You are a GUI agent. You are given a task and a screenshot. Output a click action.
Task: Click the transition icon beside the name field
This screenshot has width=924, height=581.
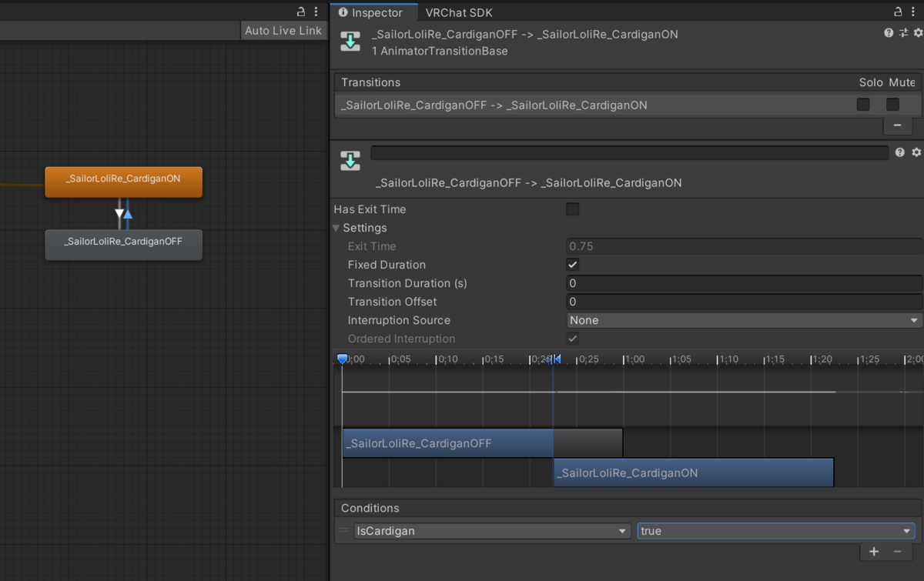[350, 160]
